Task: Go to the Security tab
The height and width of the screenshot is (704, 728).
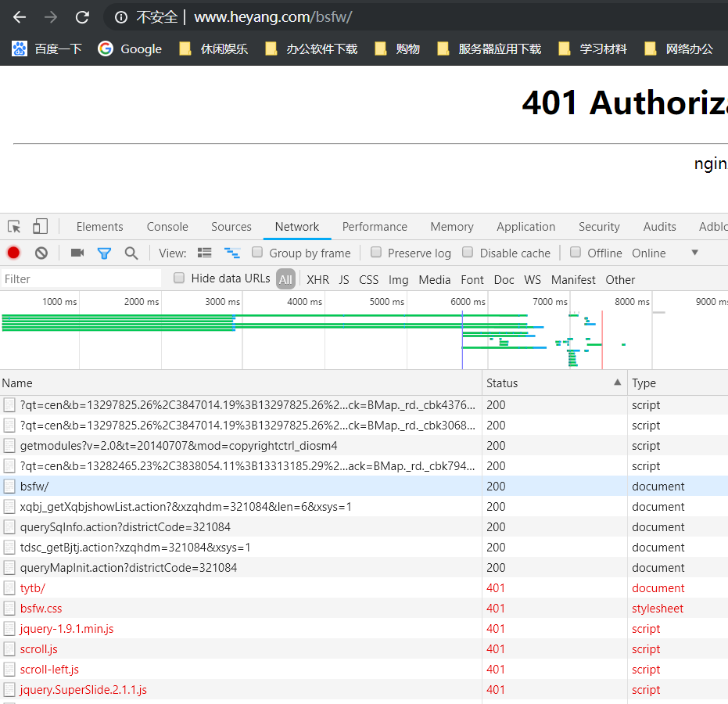Action: [x=599, y=227]
